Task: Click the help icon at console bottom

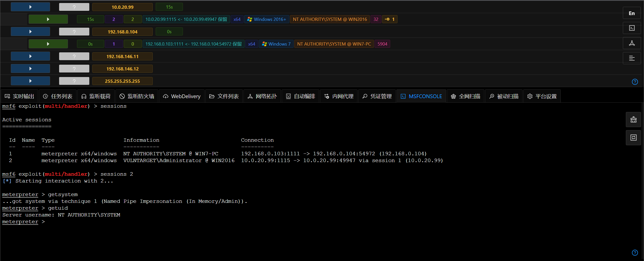Action: (x=635, y=253)
